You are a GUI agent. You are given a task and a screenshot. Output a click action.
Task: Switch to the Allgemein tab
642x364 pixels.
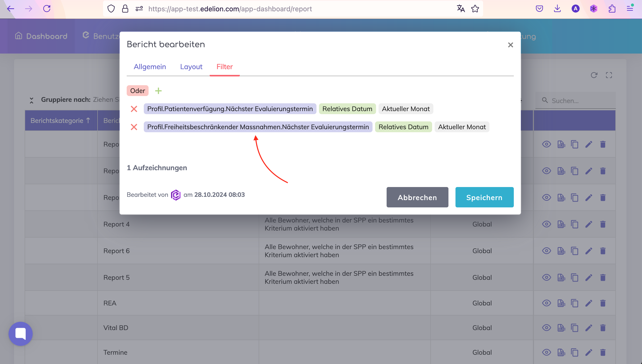(x=150, y=67)
